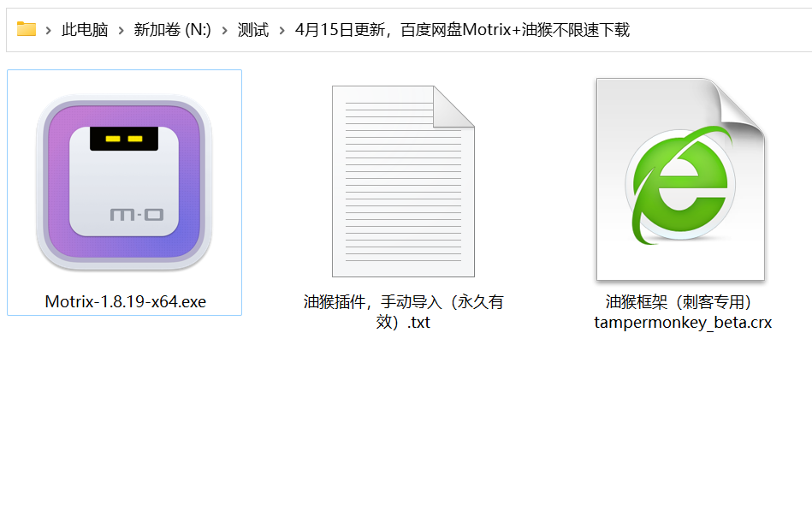Expand chevron before 测试 breadcrumb
The image size is (812, 529).
225,30
